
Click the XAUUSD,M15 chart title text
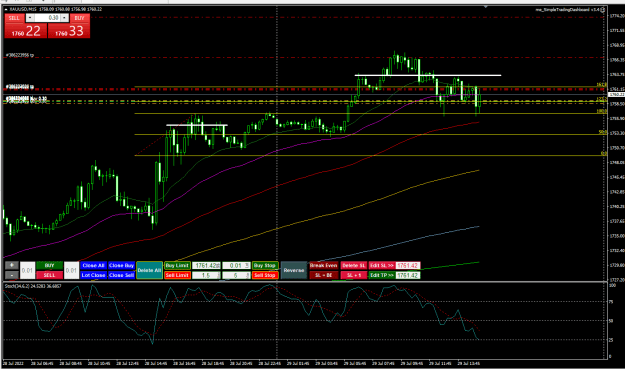pos(23,9)
